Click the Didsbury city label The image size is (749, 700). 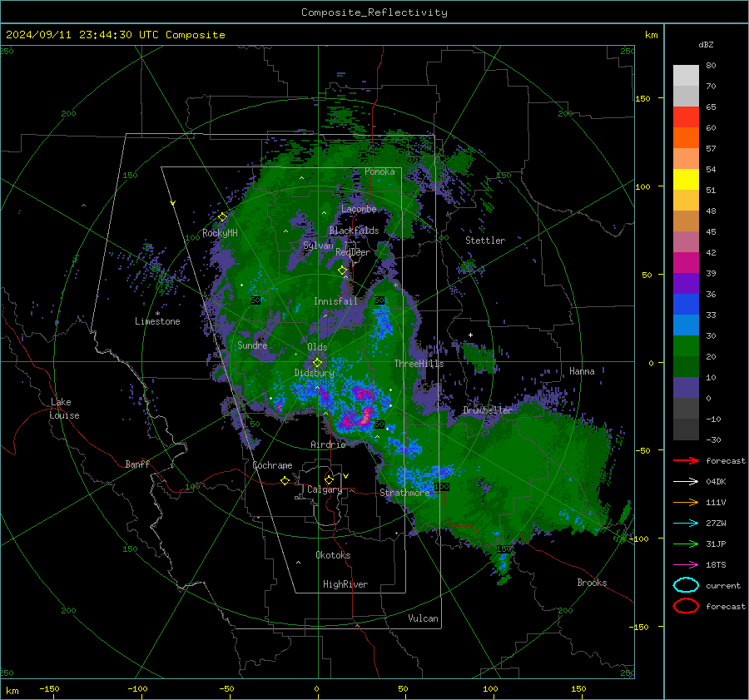314,373
